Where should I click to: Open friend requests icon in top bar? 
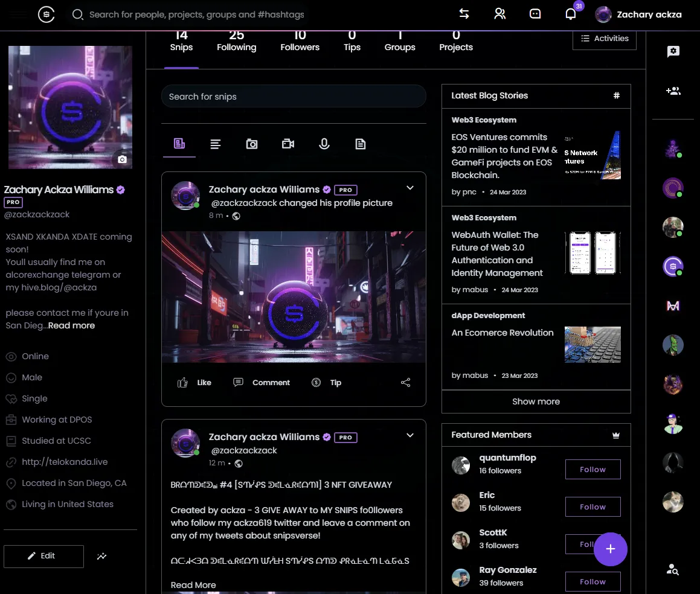pos(500,14)
